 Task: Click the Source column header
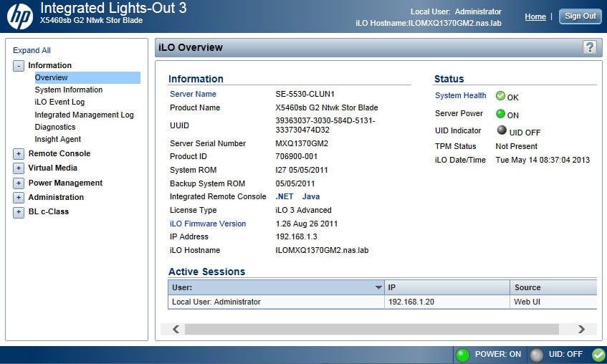(x=553, y=287)
